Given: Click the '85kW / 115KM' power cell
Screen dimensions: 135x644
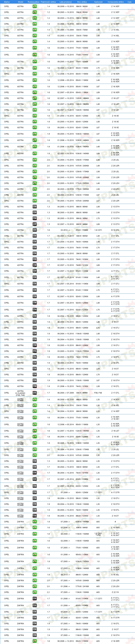Looking at the screenshot, I should coord(82,555).
